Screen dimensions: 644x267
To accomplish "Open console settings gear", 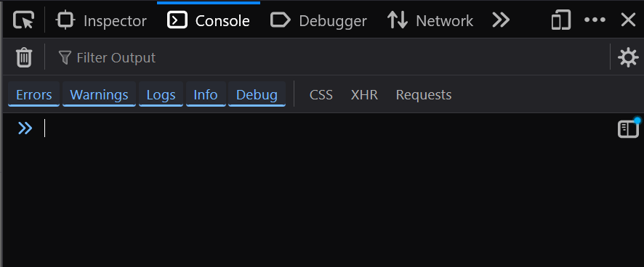I will coord(629,57).
